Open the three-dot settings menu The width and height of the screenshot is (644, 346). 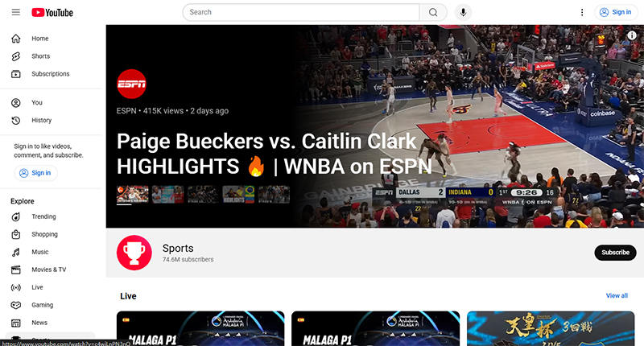(x=581, y=12)
